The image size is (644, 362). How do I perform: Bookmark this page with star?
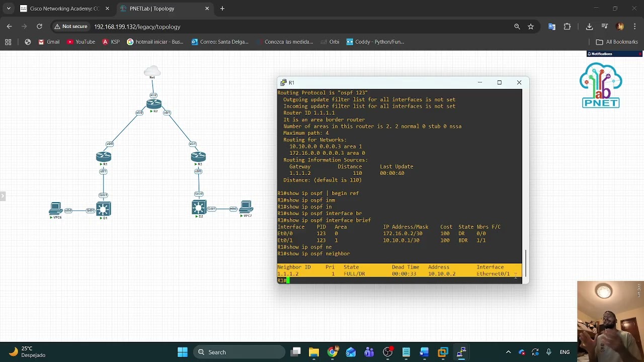pos(531,27)
